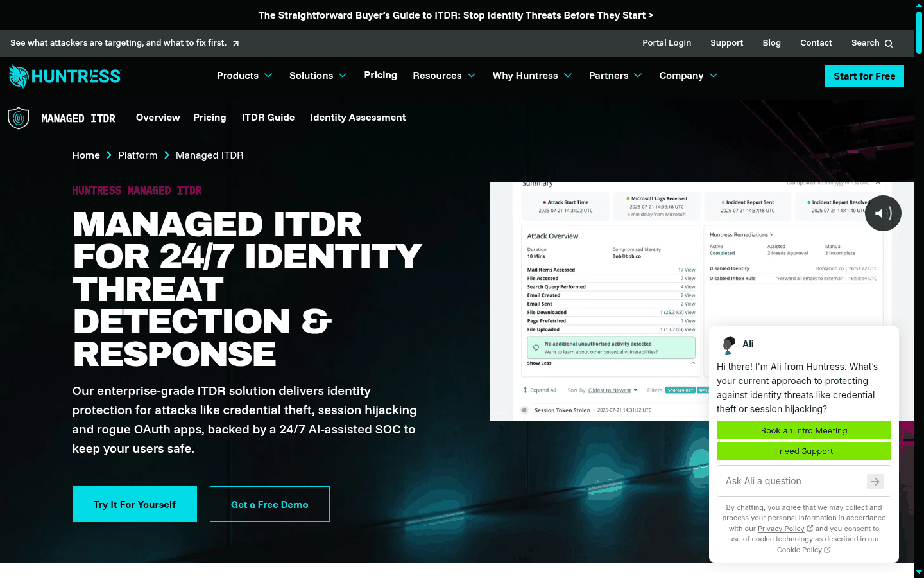This screenshot has height=578, width=924.
Task: Click the Managed ITDR breadcrumb text
Action: tap(209, 155)
